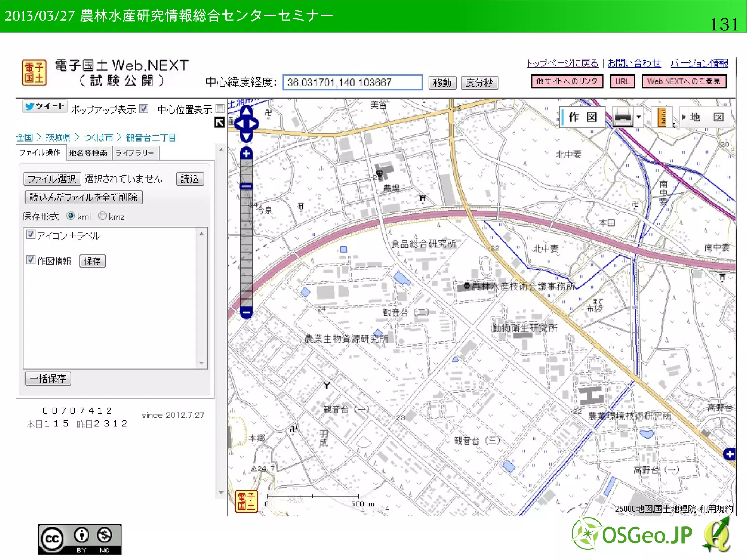747x560 pixels.
Task: Click お問い合わせ link
Action: click(x=634, y=63)
